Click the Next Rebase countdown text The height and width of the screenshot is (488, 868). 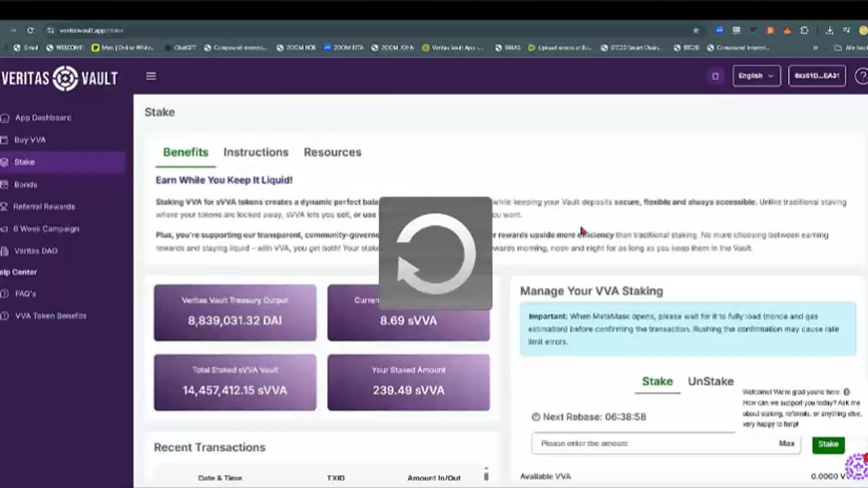594,417
